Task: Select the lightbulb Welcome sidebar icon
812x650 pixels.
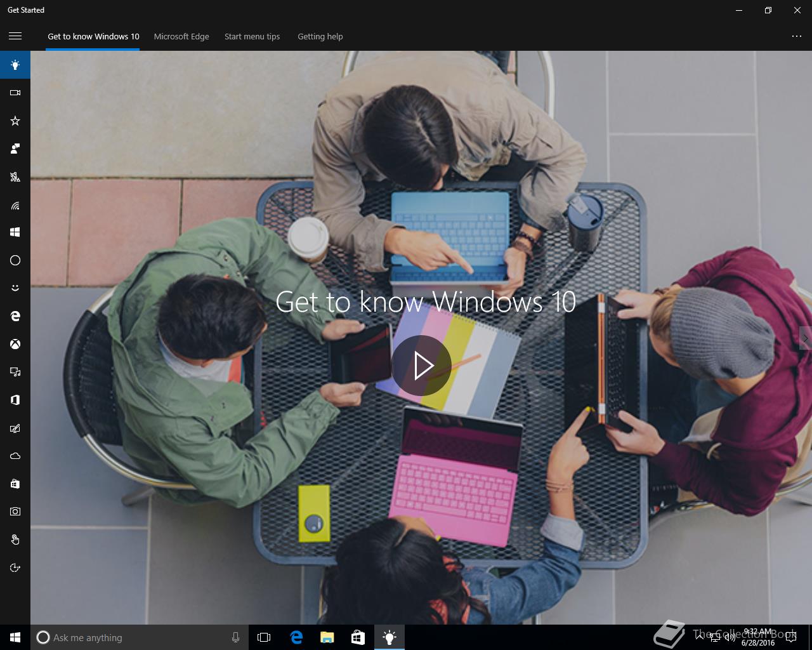Action: click(x=15, y=65)
